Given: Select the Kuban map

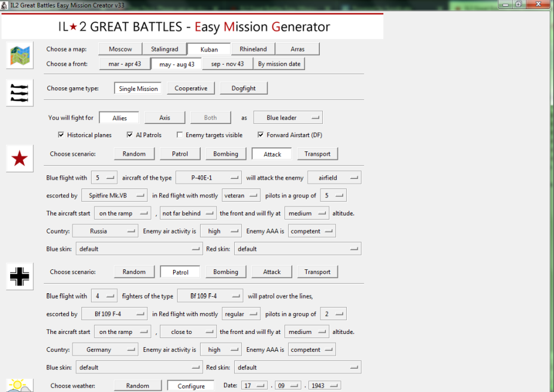Looking at the screenshot, I should [x=209, y=49].
